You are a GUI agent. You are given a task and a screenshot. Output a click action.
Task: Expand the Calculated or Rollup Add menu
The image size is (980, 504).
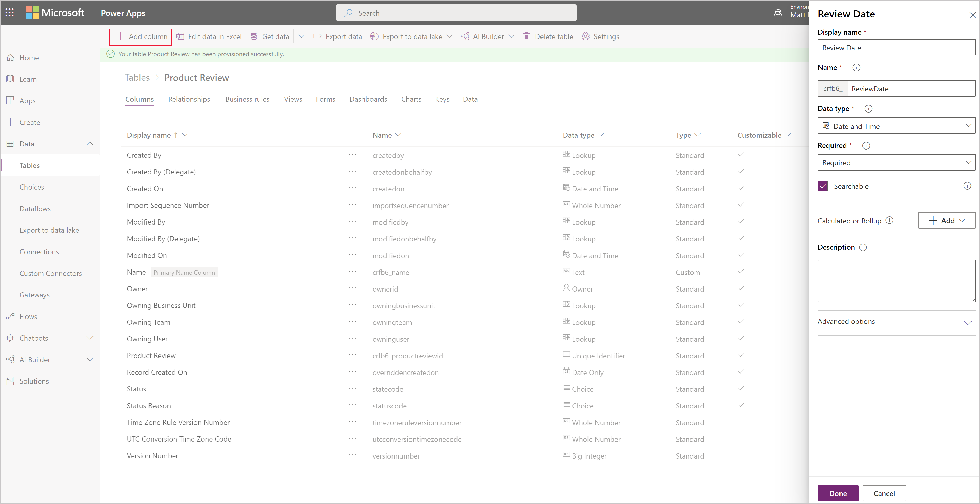[962, 220]
